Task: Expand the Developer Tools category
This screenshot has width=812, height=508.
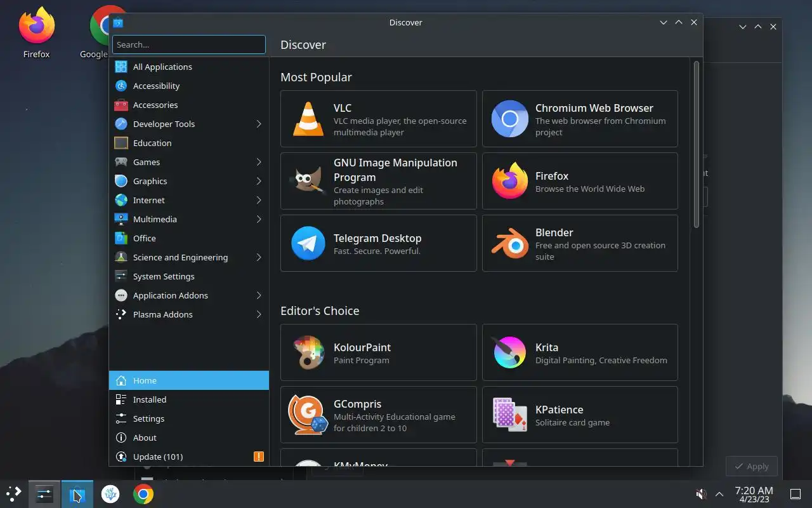Action: click(259, 124)
